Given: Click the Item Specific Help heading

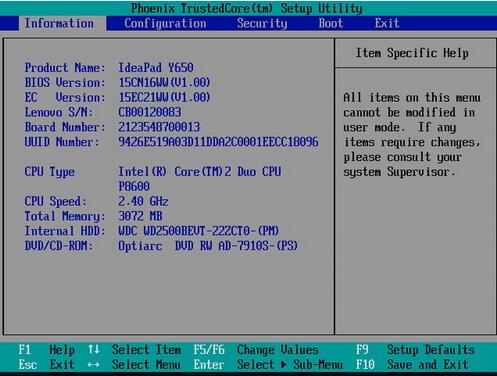Looking at the screenshot, I should coord(412,53).
